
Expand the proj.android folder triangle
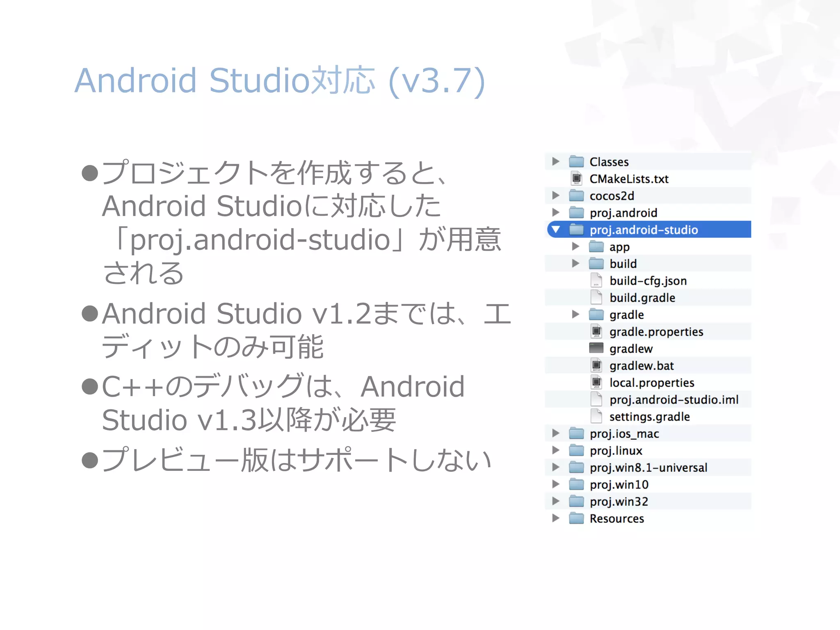pos(556,212)
